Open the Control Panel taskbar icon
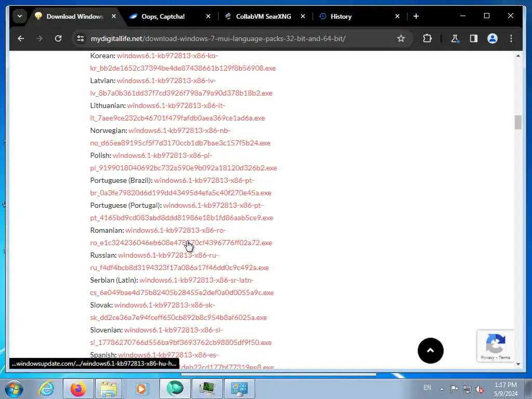The width and height of the screenshot is (532, 399). point(240,389)
